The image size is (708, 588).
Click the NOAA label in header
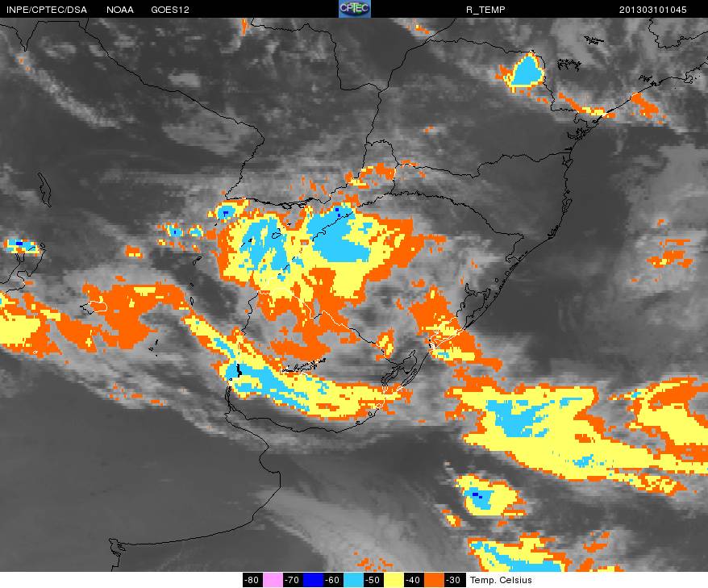click(x=120, y=10)
